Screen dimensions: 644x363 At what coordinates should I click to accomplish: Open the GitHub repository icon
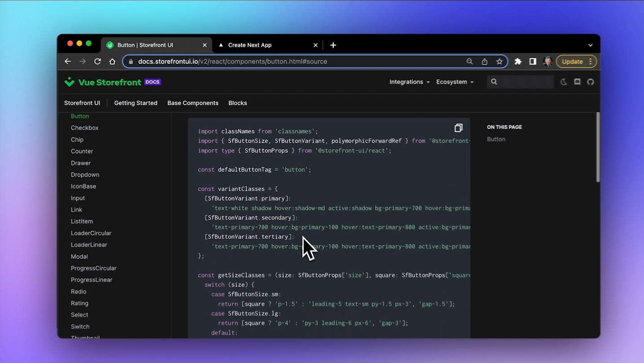[x=591, y=82]
